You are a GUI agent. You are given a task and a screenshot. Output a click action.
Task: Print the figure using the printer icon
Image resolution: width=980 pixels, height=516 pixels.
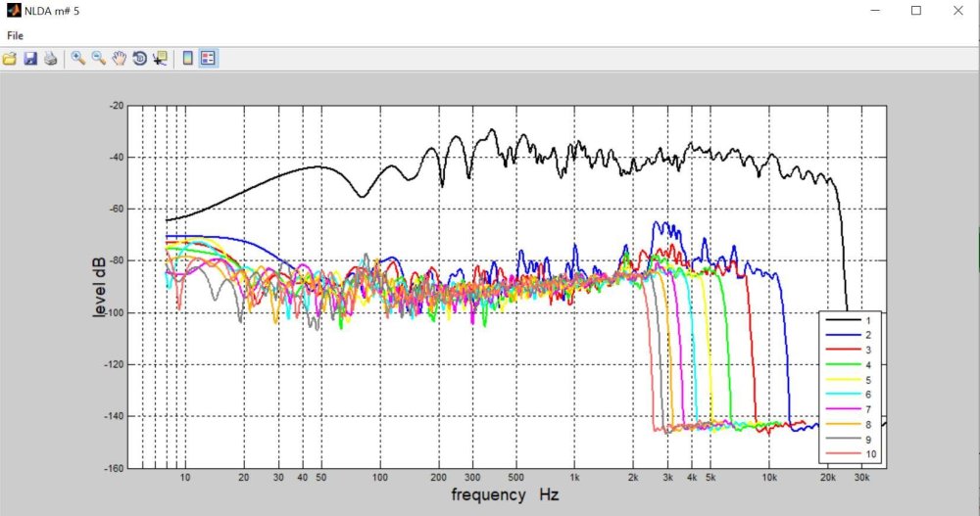(50, 59)
